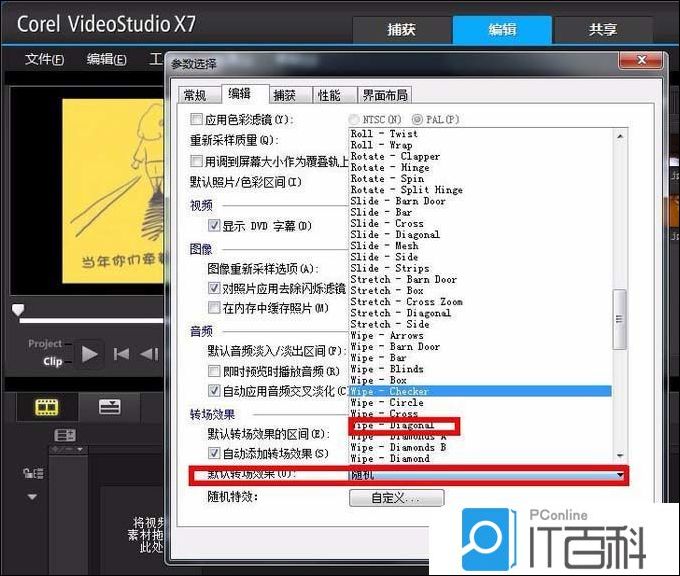Step to the previous frame

pyautogui.click(x=149, y=354)
